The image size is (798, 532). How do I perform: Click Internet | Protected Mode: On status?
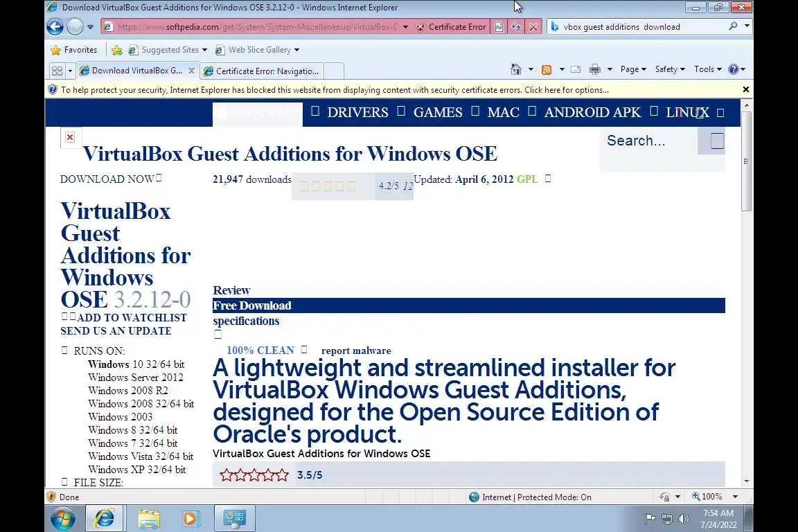(531, 497)
